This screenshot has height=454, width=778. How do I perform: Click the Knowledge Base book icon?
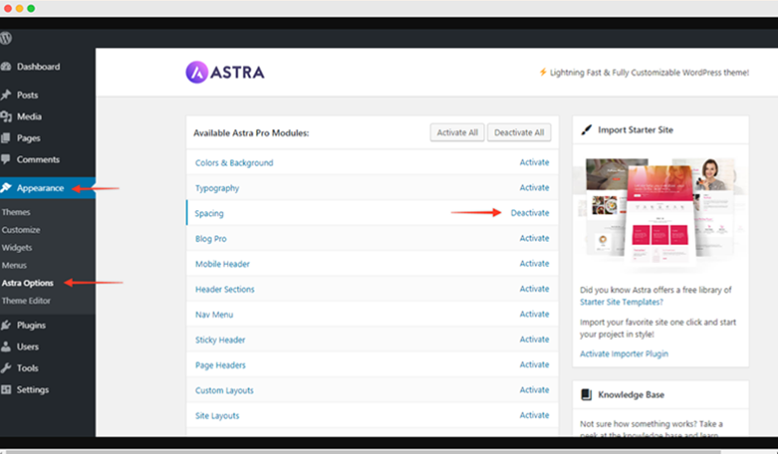[586, 394]
